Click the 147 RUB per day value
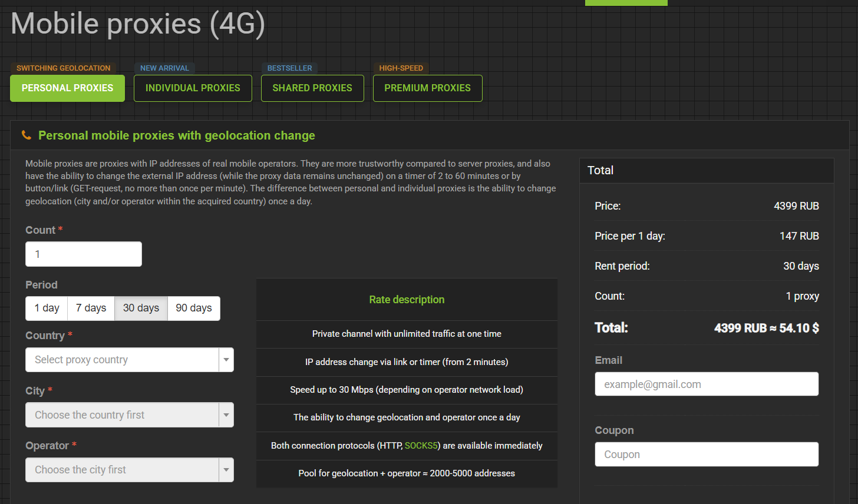This screenshot has width=858, height=504. coord(799,236)
